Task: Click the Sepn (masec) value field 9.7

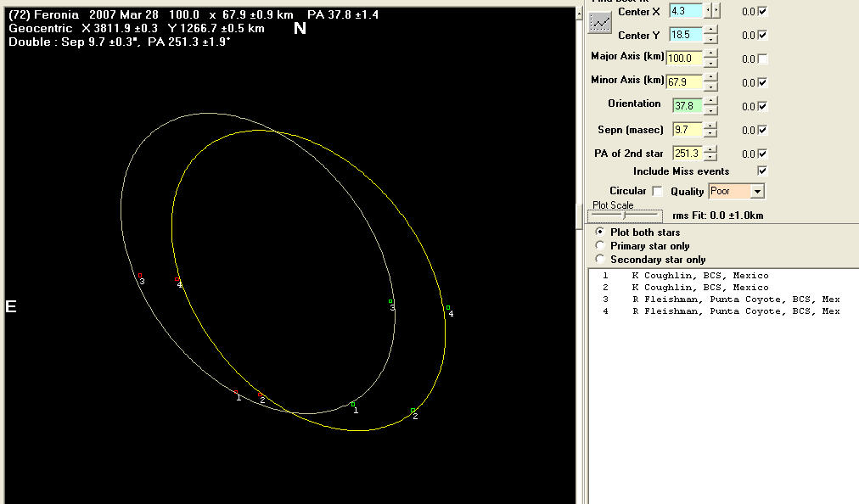Action: click(688, 130)
